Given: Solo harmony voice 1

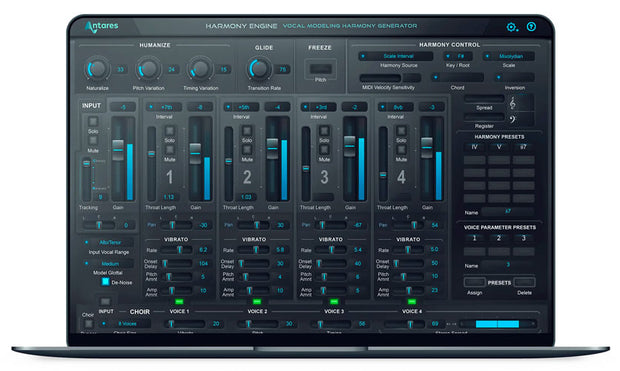Looking at the screenshot, I should [x=170, y=131].
